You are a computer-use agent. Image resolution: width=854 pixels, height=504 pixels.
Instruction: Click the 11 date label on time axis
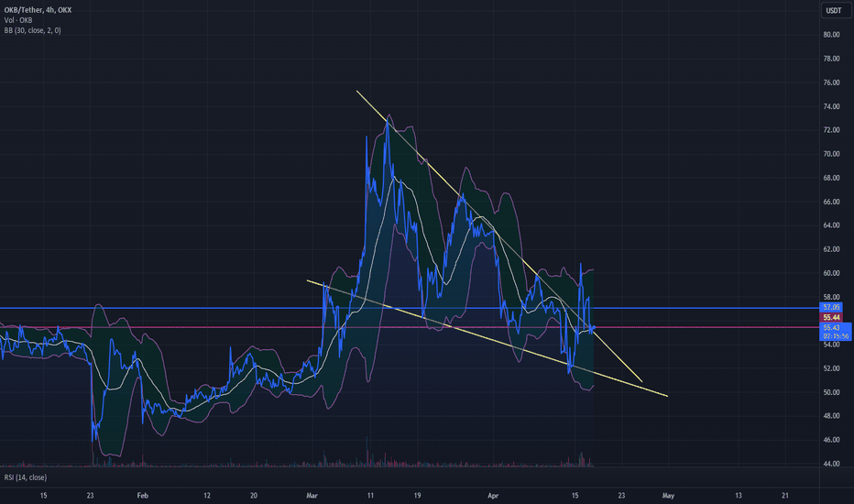[370, 496]
